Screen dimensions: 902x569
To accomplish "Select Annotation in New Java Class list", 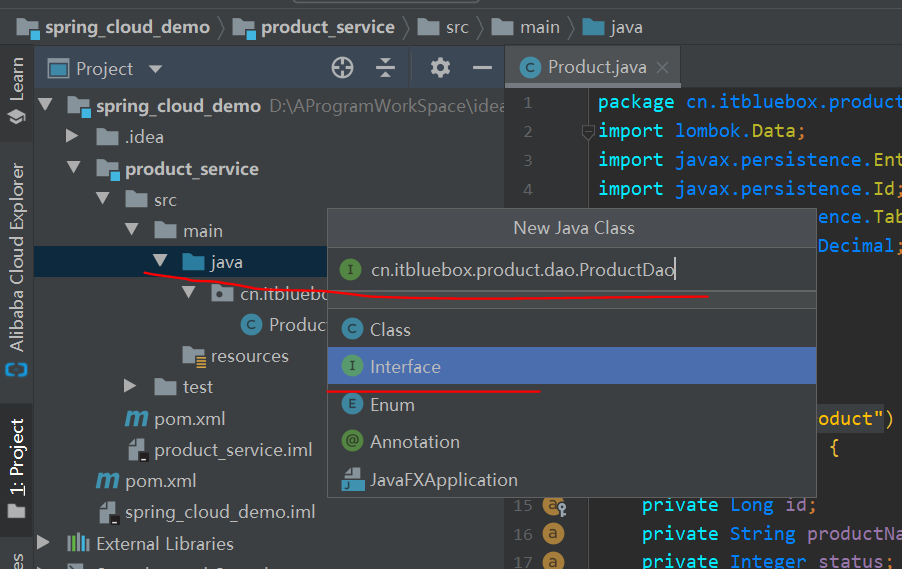I will pos(414,442).
